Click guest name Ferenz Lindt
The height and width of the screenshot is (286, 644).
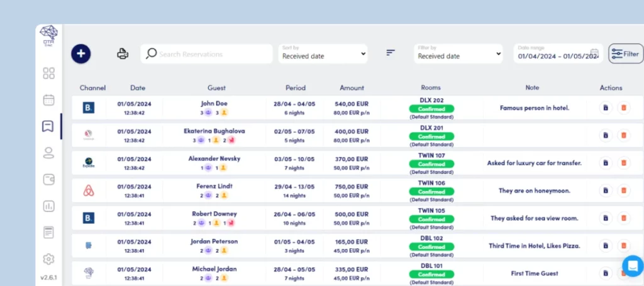tap(214, 186)
